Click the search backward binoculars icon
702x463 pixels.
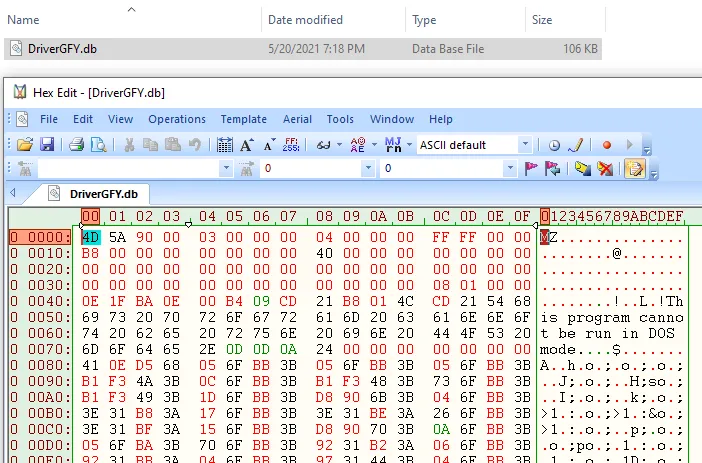[x=25, y=169]
